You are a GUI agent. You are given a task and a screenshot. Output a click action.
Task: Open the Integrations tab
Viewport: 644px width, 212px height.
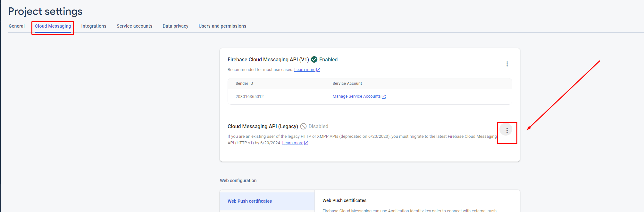[94, 26]
